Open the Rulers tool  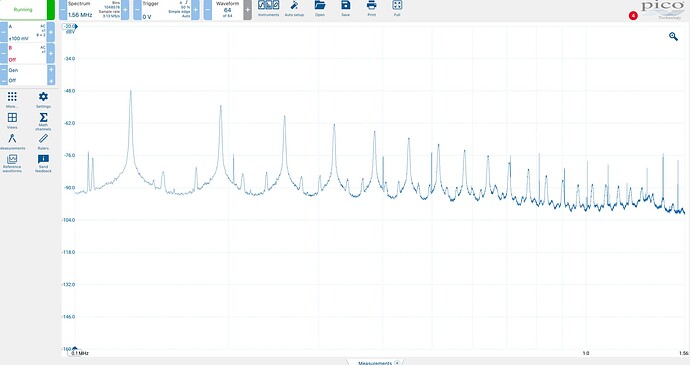click(43, 141)
